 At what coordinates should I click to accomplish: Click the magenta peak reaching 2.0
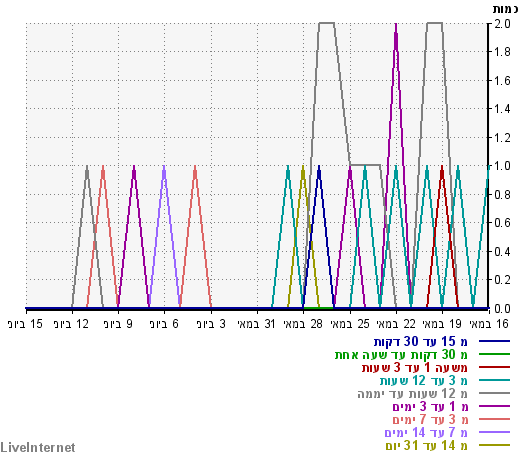pos(396,24)
